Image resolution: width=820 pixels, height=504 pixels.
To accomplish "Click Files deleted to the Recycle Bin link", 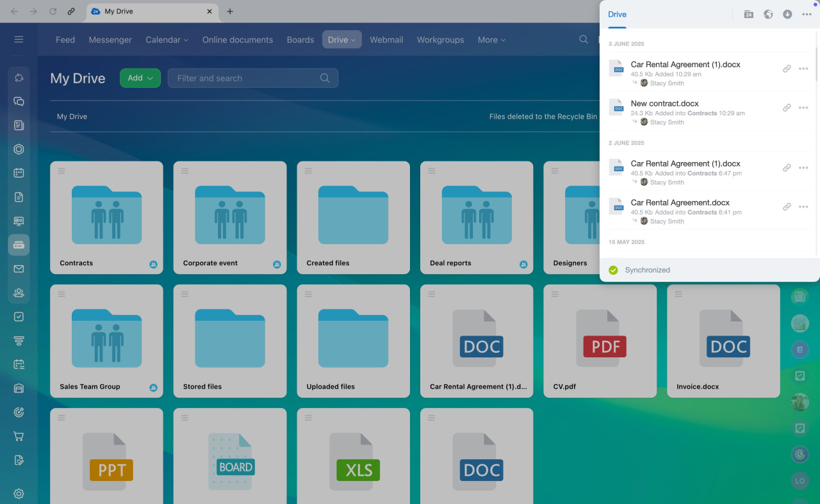I will pyautogui.click(x=543, y=117).
